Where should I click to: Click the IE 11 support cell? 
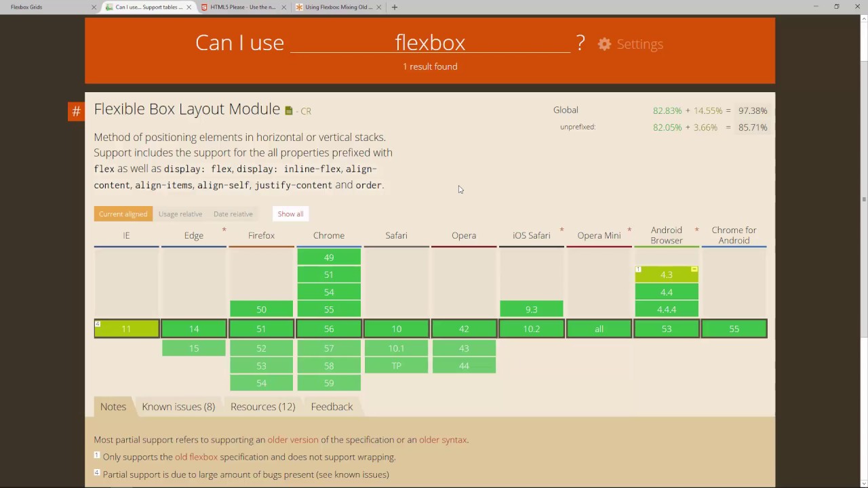point(126,329)
